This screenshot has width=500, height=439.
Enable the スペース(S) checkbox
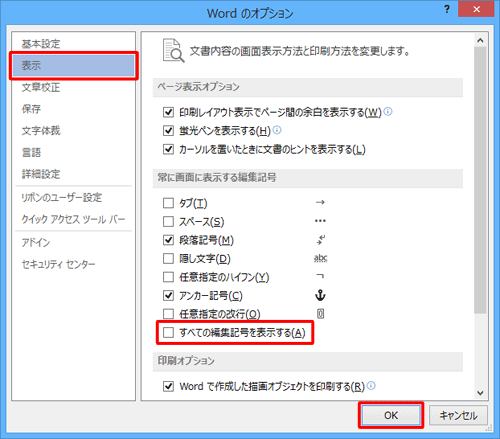[x=168, y=221]
